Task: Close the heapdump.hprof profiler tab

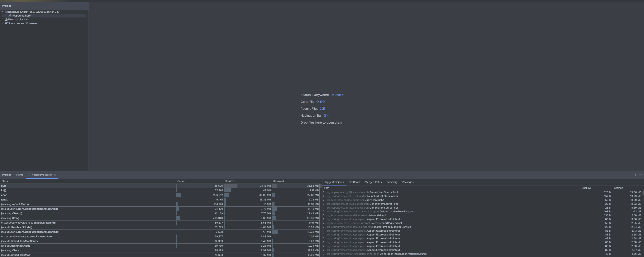Action: click(55, 175)
